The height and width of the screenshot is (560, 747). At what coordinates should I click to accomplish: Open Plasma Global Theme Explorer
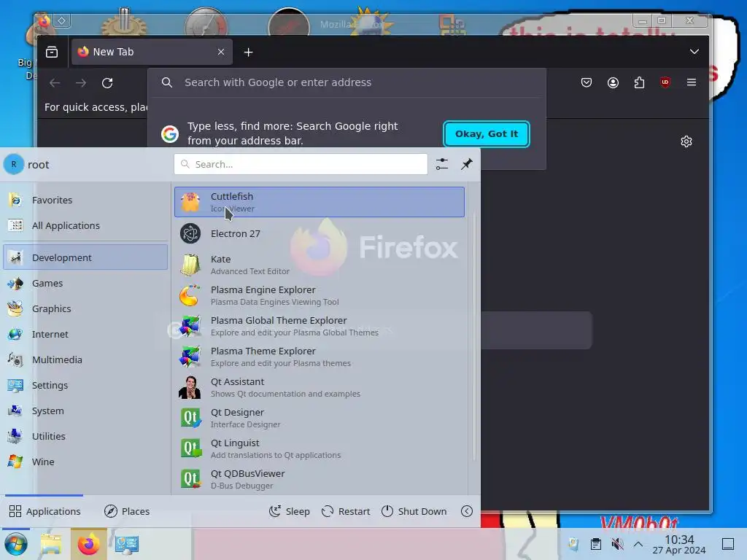320,326
